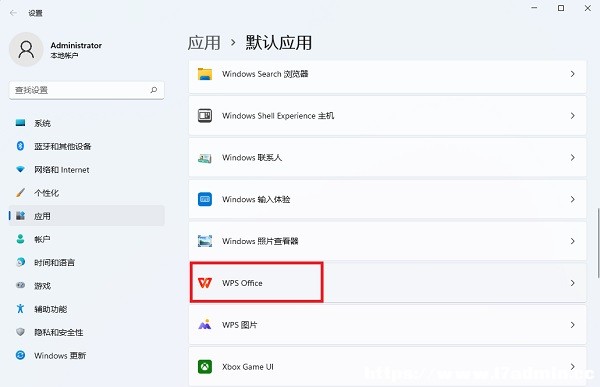Open 隐私和安全性 settings category
This screenshot has height=387, width=600.
click(x=87, y=332)
